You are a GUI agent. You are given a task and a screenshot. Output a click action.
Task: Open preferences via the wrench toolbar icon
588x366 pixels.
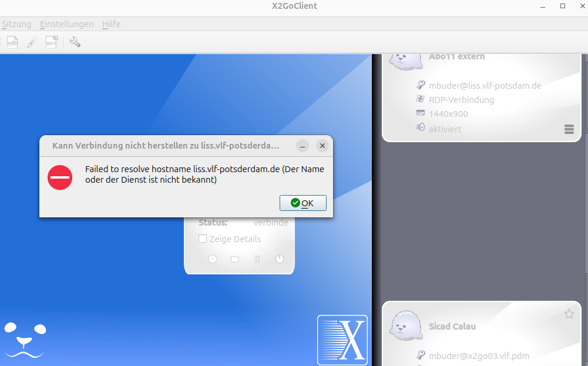75,42
